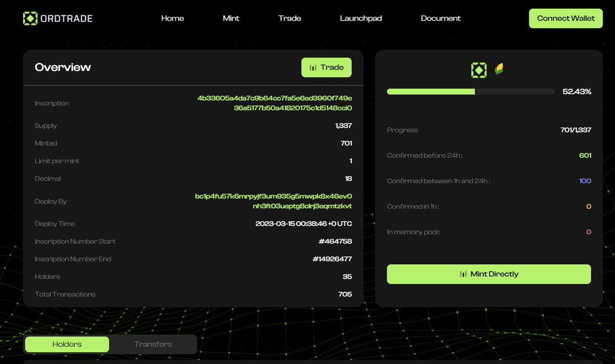Screen dimensions: 615x364
Task: Click the 52.43% progress value
Action: pyautogui.click(x=577, y=92)
